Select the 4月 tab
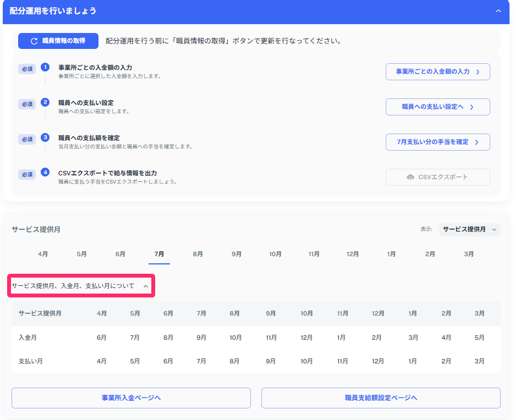 [x=43, y=254]
